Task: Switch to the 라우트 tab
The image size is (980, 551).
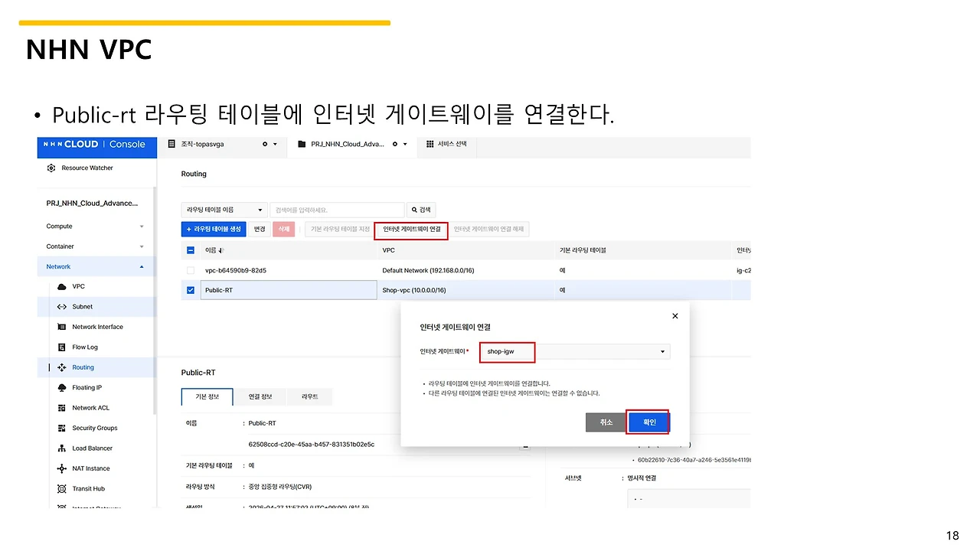Action: click(309, 397)
